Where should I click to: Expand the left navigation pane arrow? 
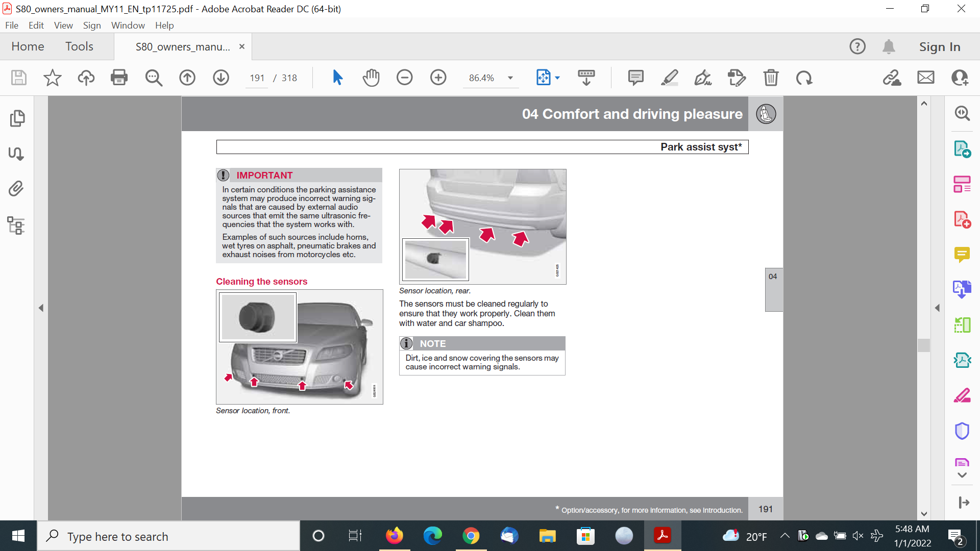point(41,308)
